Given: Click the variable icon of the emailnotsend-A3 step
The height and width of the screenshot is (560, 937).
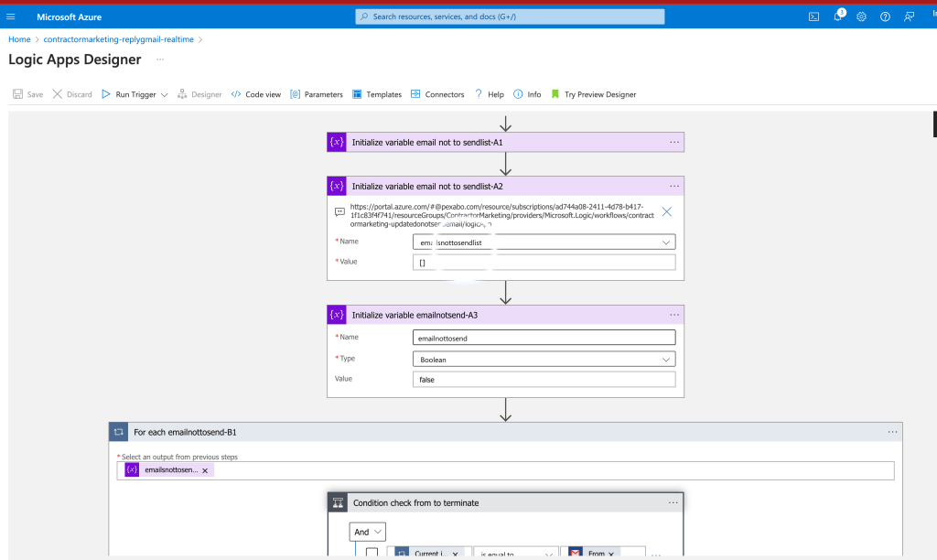Looking at the screenshot, I should point(337,315).
